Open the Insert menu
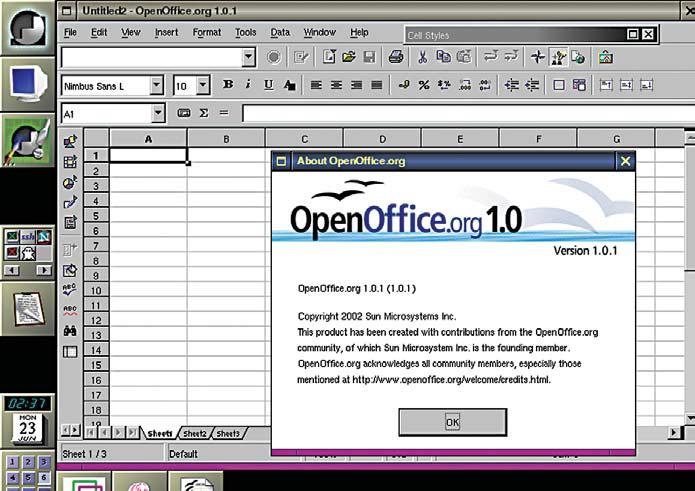Viewport: 695px width, 491px height. click(x=166, y=32)
